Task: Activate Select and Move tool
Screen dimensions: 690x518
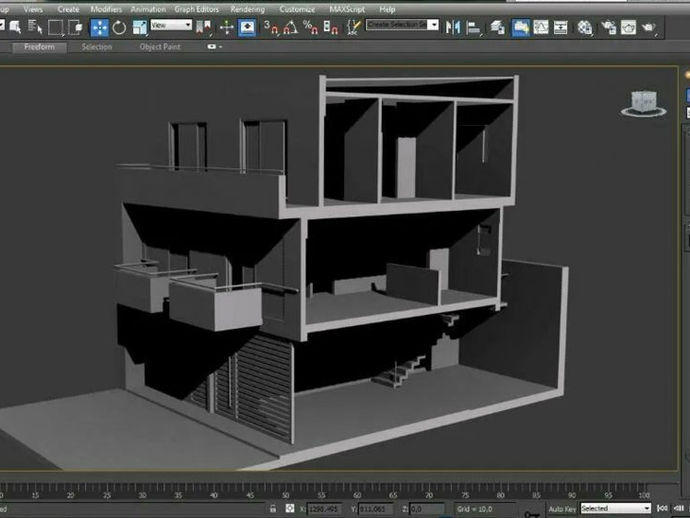Action: pyautogui.click(x=99, y=27)
